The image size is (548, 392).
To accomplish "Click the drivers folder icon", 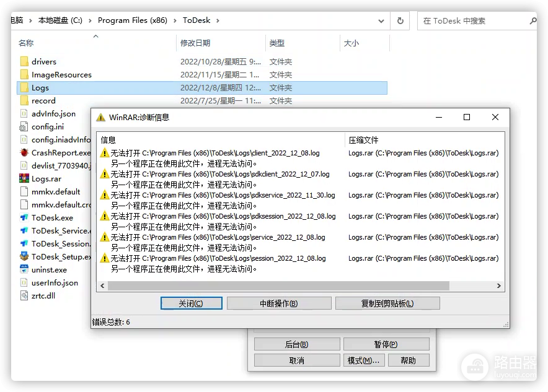I will (x=24, y=61).
